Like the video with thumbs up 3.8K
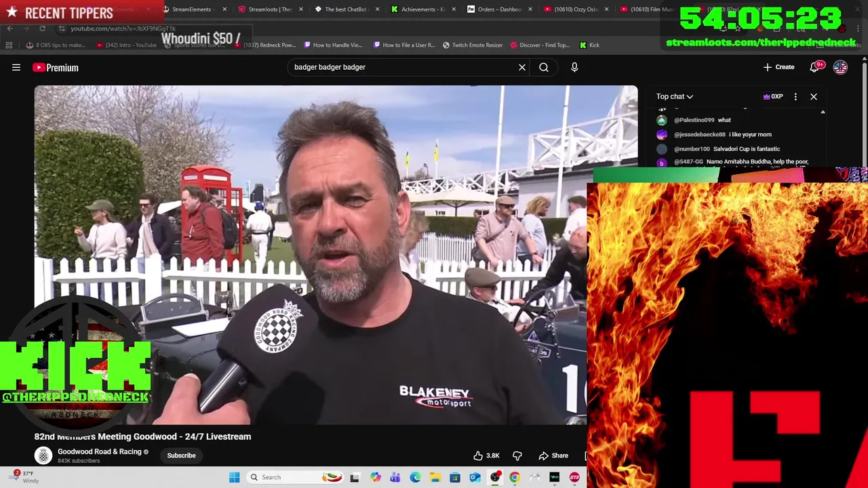The height and width of the screenshot is (488, 868). (x=486, y=455)
